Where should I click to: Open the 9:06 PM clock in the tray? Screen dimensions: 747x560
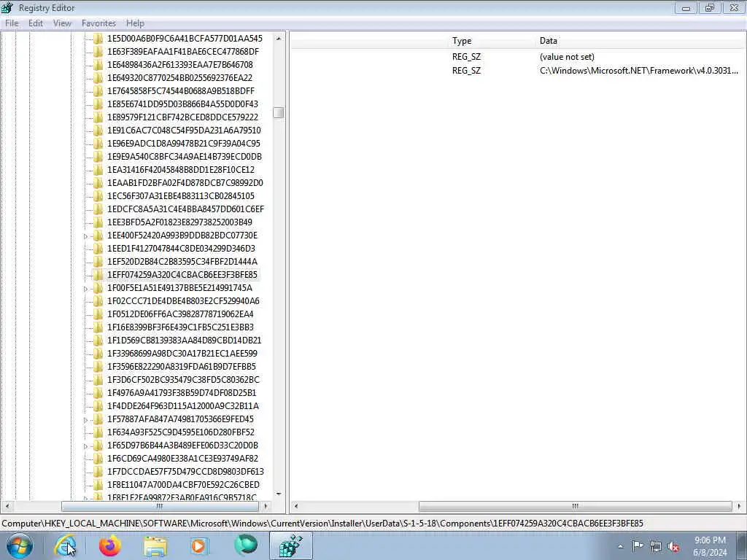(710, 546)
